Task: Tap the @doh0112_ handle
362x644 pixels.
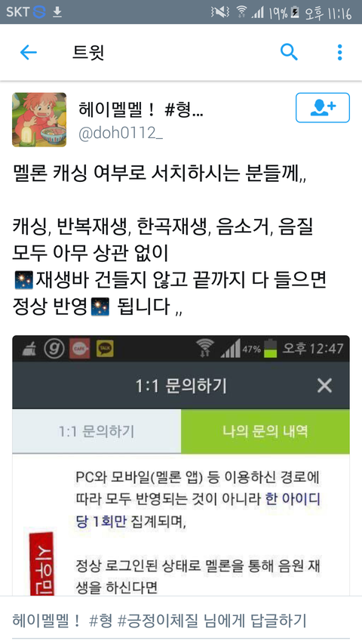Action: [x=120, y=134]
